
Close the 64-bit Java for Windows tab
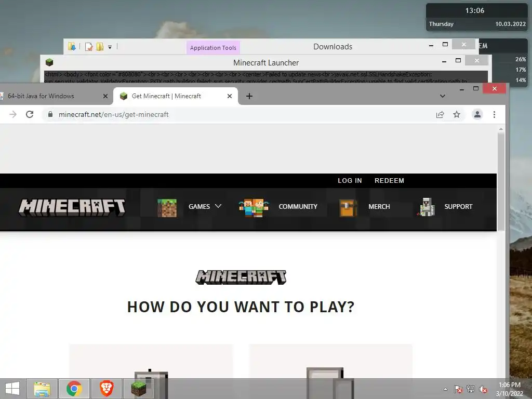(105, 96)
